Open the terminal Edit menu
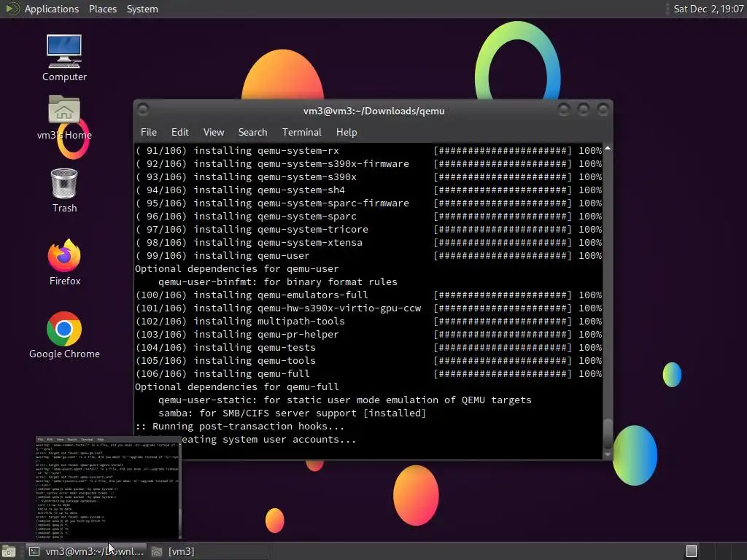 coord(179,133)
